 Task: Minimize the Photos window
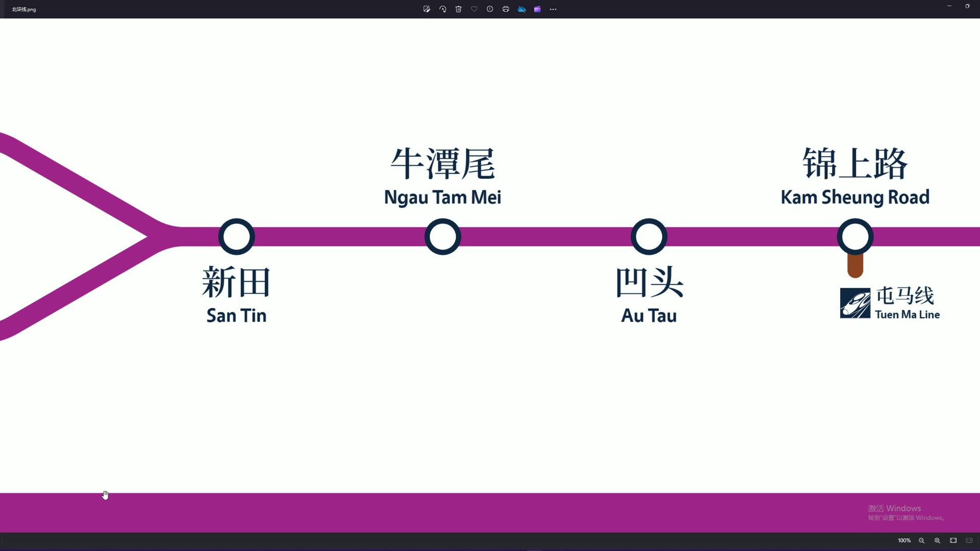pos(949,6)
